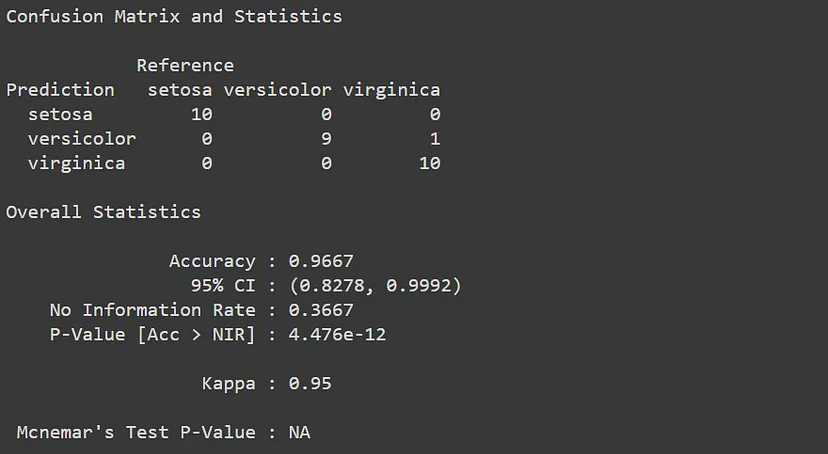Click the misclassified count 1 in versicolor row

[x=434, y=139]
